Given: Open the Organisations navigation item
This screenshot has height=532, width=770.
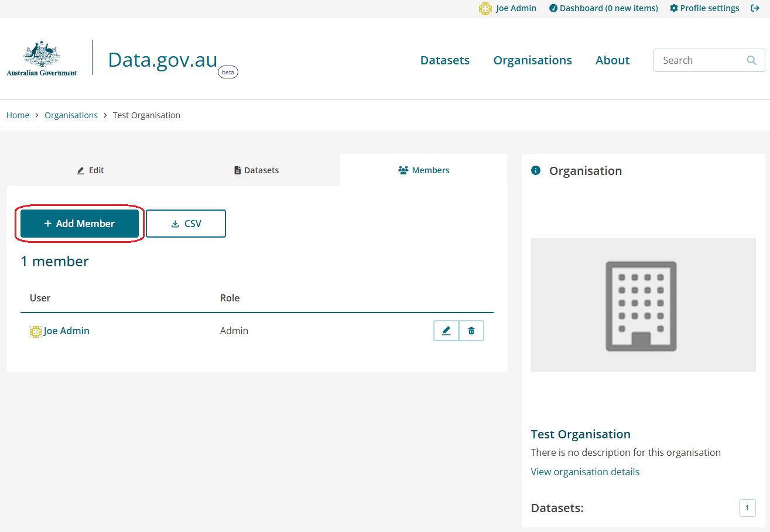Looking at the screenshot, I should pyautogui.click(x=533, y=60).
